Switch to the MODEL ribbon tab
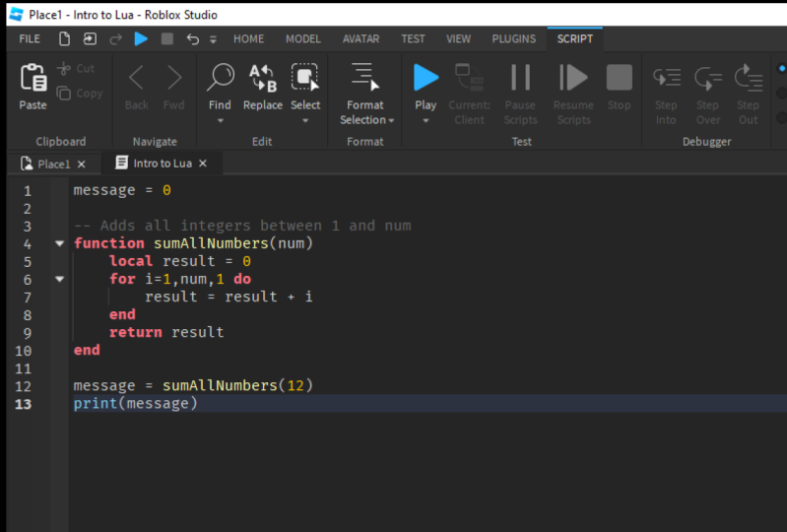The height and width of the screenshot is (532, 787). pos(303,39)
